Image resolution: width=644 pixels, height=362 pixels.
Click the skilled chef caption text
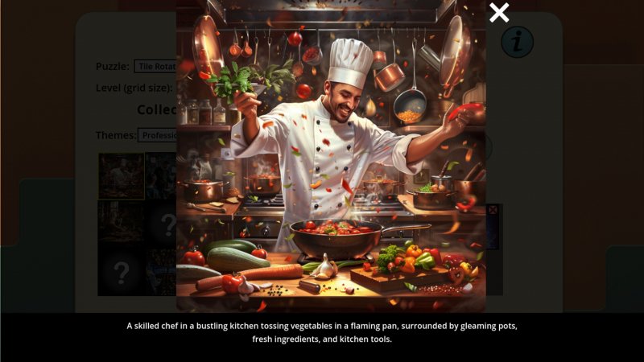click(322, 332)
